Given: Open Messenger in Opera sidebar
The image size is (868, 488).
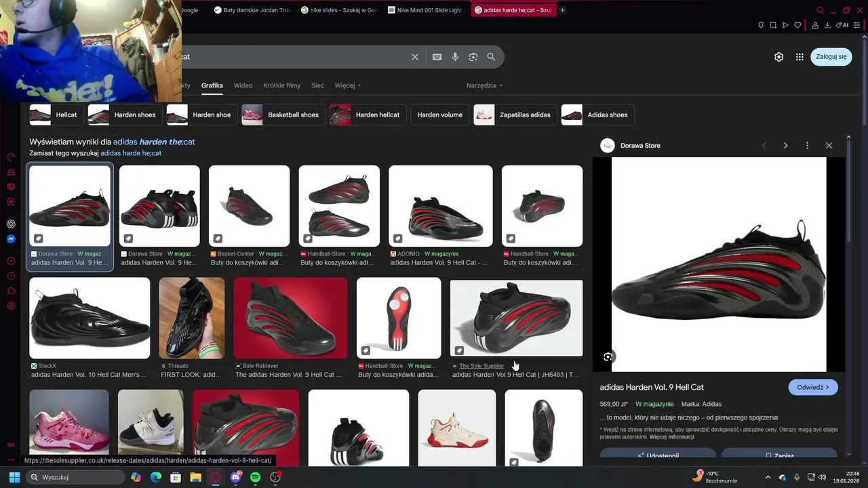Looking at the screenshot, I should pyautogui.click(x=11, y=239).
